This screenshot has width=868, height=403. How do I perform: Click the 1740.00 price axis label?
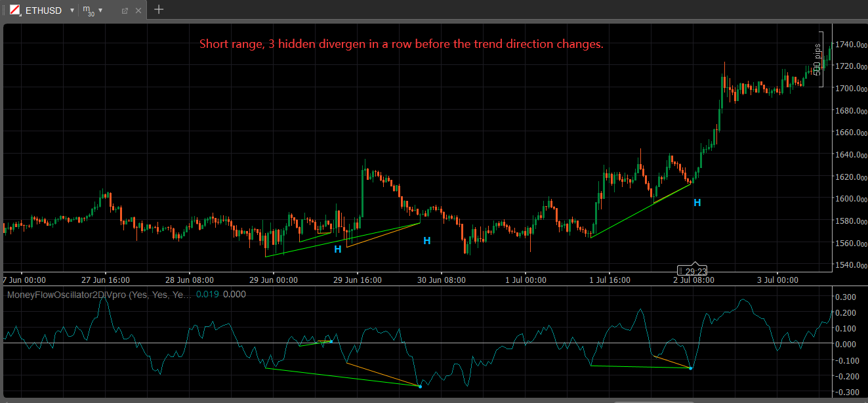coord(850,45)
